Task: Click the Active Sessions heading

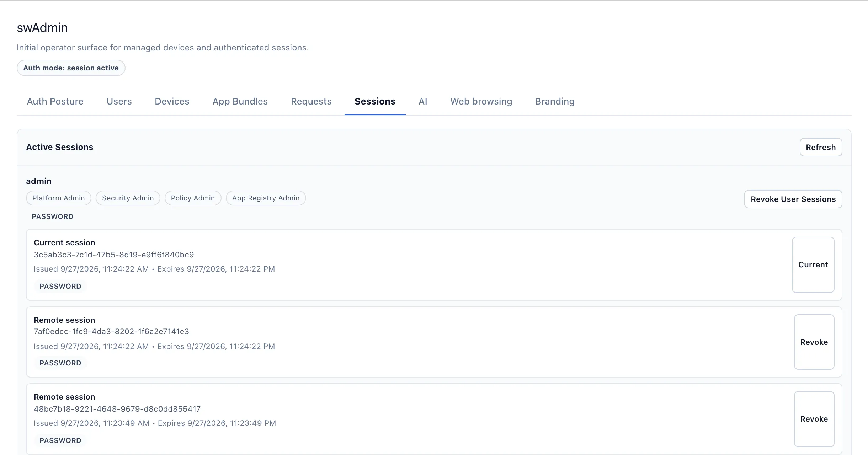Action: 60,147
